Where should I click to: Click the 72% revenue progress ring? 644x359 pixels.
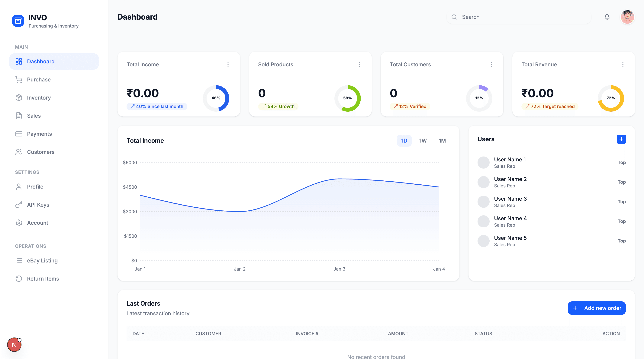(x=611, y=98)
